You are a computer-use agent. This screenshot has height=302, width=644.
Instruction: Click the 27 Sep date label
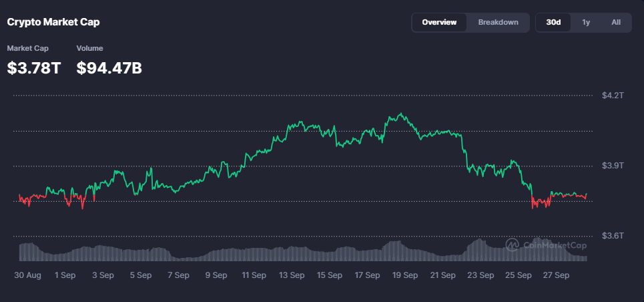point(555,275)
